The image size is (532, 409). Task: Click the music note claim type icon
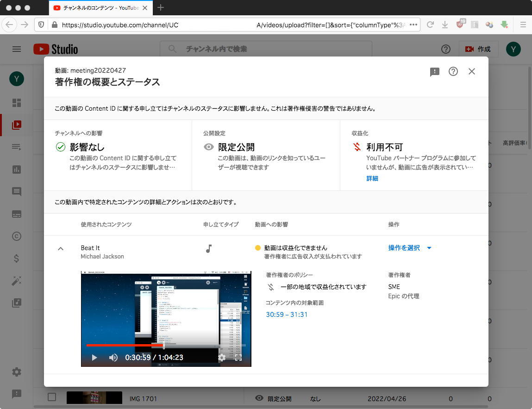209,249
